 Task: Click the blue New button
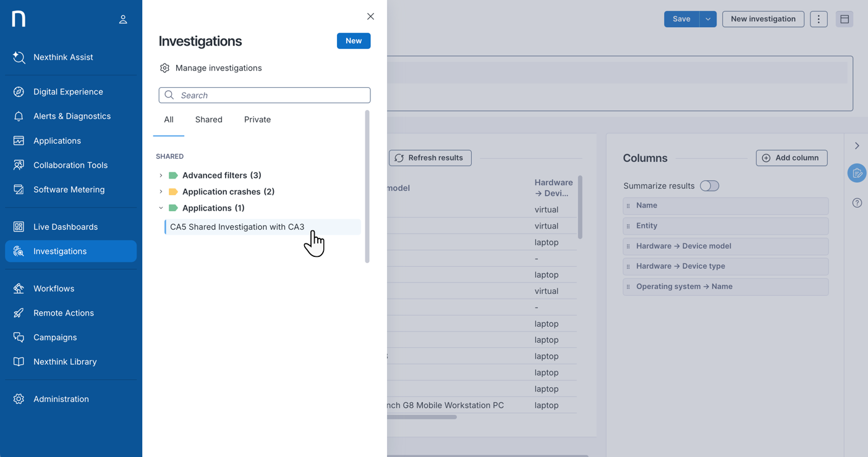pyautogui.click(x=353, y=41)
